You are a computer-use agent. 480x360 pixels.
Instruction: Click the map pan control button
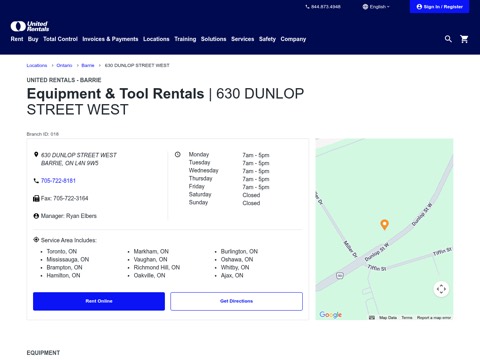pyautogui.click(x=441, y=289)
